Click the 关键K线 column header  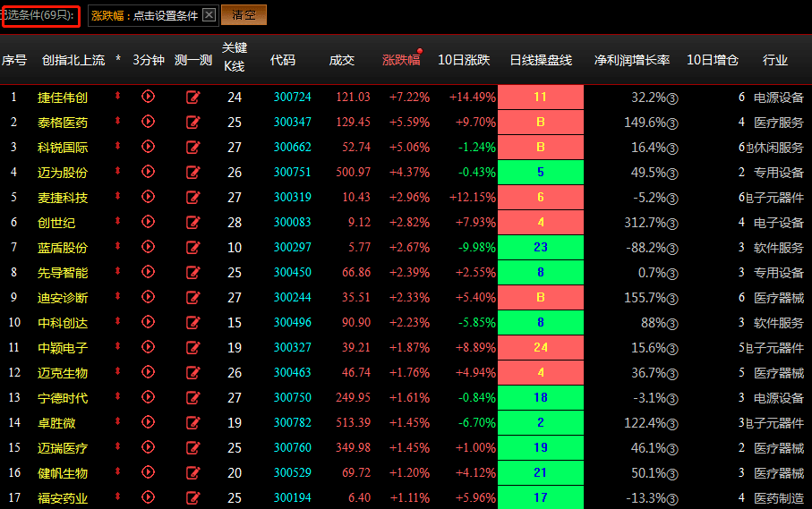tap(235, 57)
